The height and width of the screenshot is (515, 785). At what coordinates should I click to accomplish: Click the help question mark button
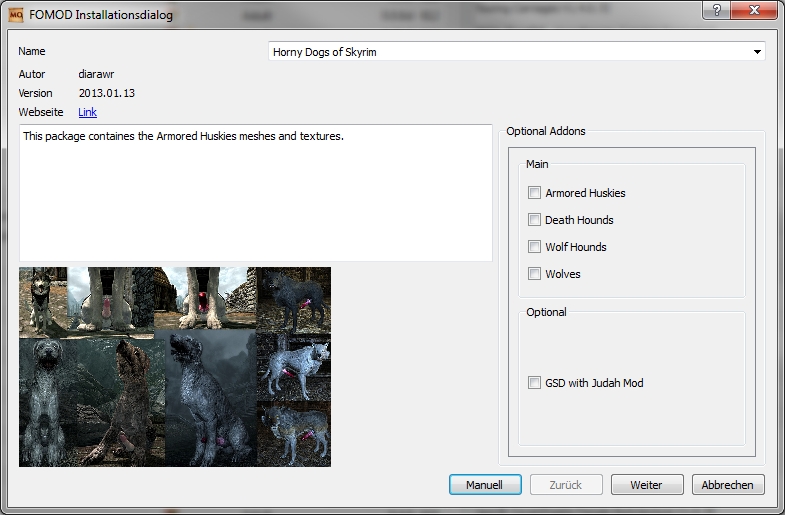716,10
